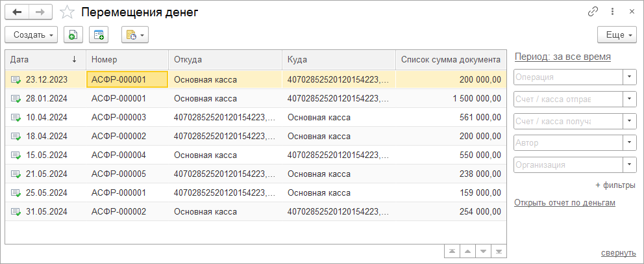
Task: Expand the Автор filter dropdown arrow
Action: (629, 142)
